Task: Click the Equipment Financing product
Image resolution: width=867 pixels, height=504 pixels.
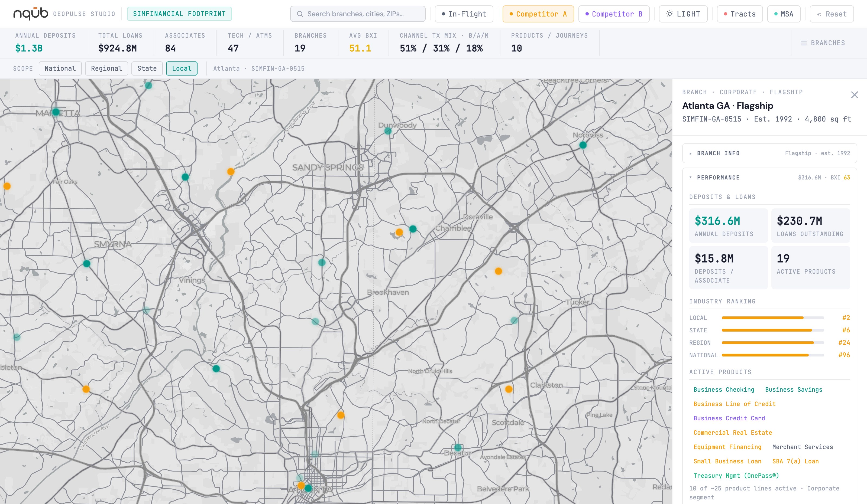Action: [x=727, y=447]
